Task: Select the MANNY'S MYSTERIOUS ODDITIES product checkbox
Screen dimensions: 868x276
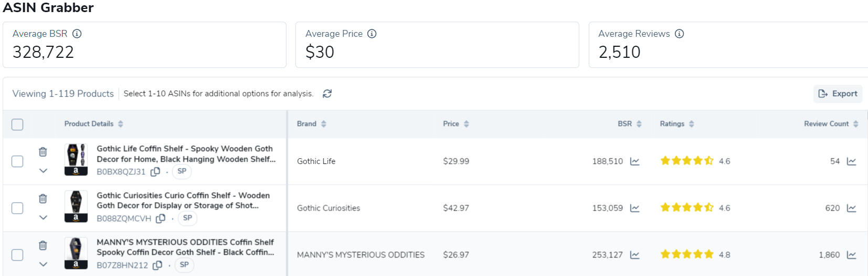Action: pyautogui.click(x=17, y=255)
